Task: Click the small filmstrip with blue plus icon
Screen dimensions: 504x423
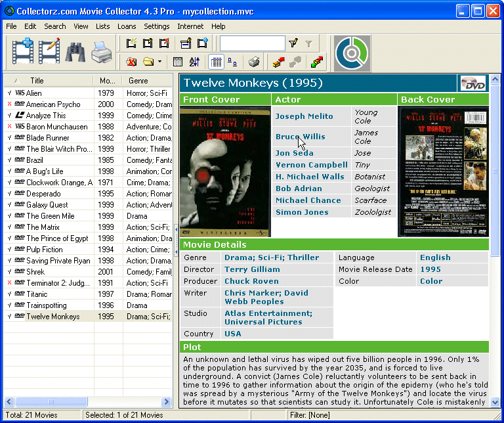Action: click(203, 43)
